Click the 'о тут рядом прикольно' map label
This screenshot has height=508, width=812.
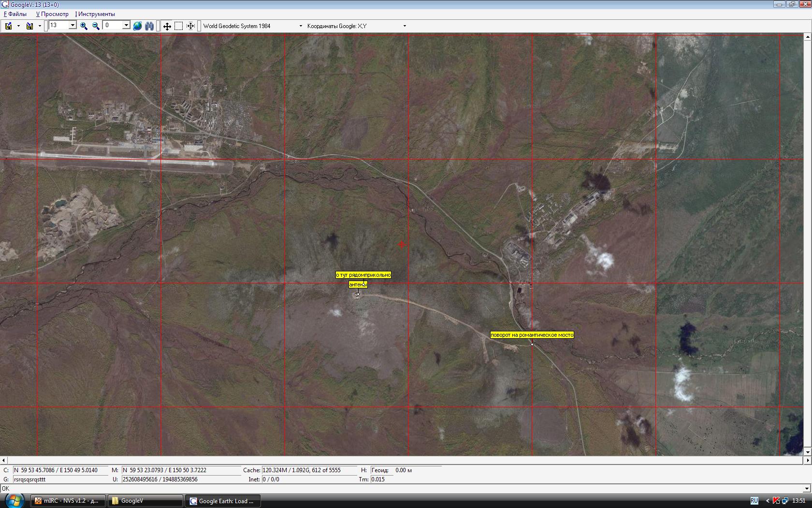[x=363, y=275]
